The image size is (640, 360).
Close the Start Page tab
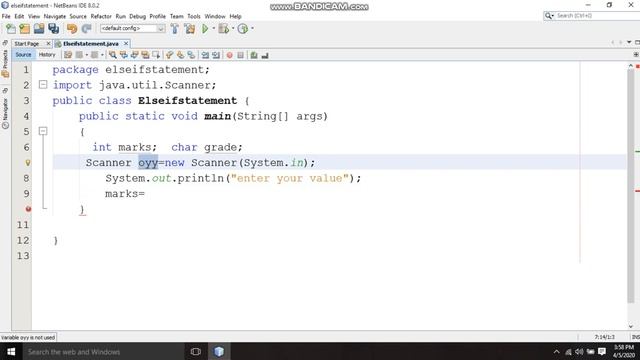click(x=48, y=43)
